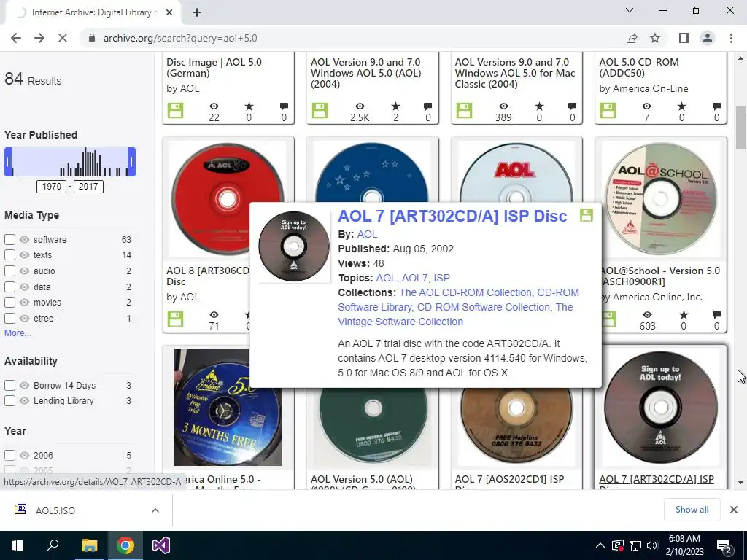747x560 pixels.
Task: Open AOL 7 [AOS202CD1] ISP disc thumbnail
Action: 516,426
